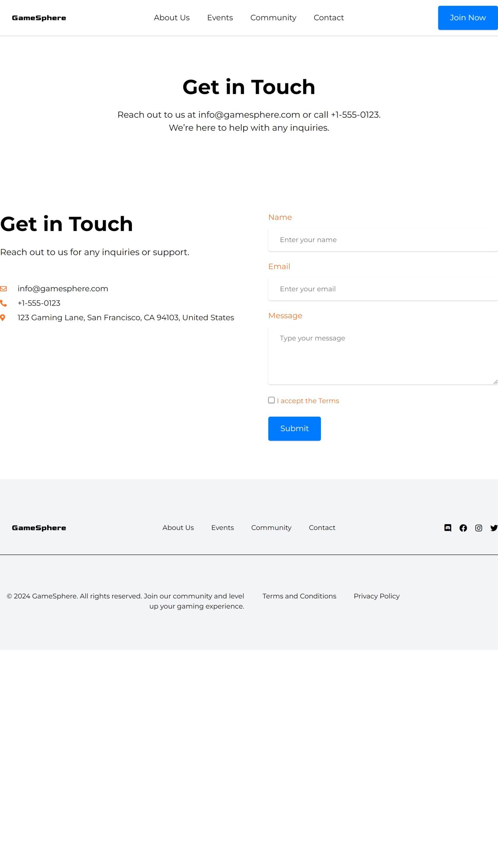
Task: Click the orange email envelope icon
Action: pos(3,289)
